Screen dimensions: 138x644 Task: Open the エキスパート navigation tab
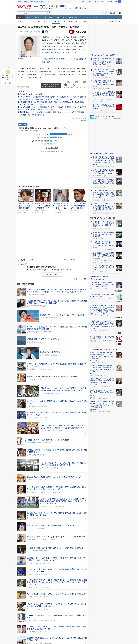coord(48,17)
